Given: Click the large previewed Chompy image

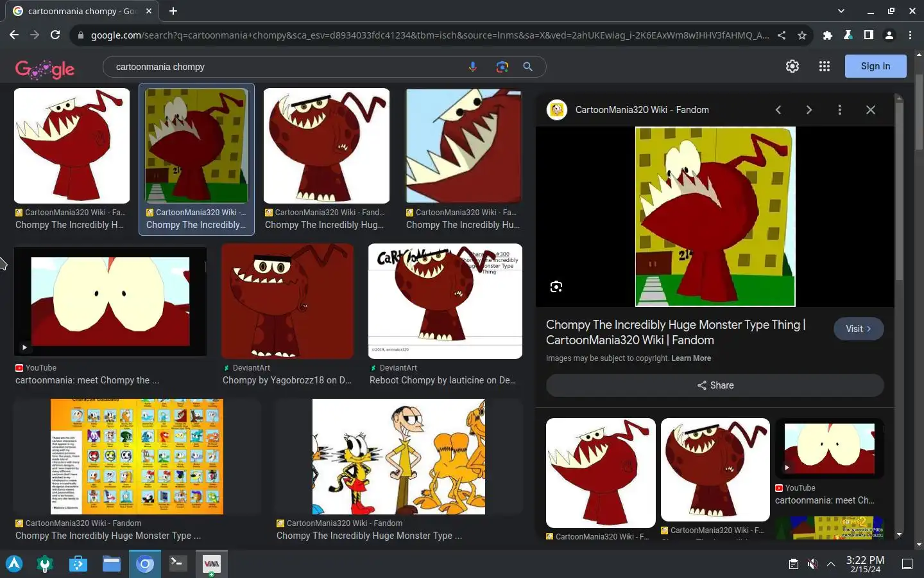Looking at the screenshot, I should pyautogui.click(x=715, y=216).
